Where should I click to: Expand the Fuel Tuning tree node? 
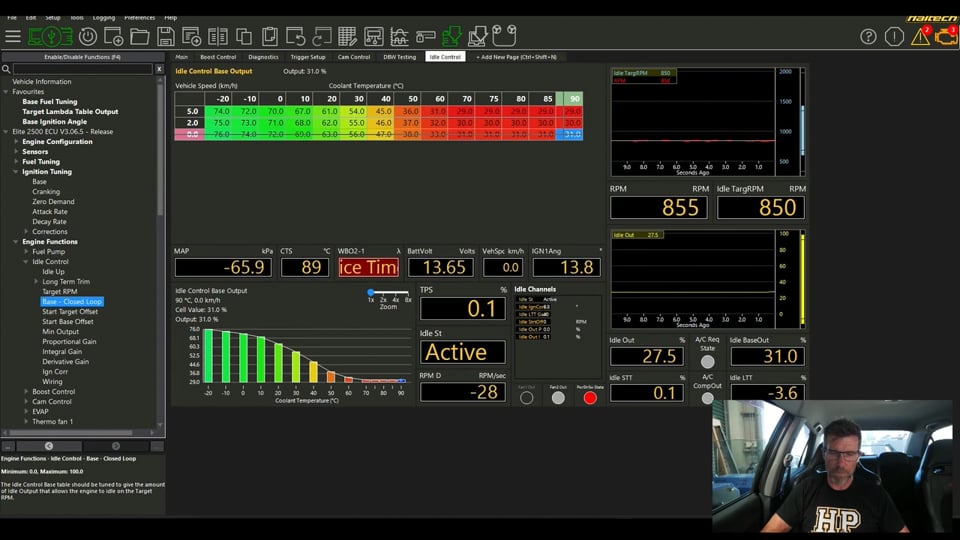[x=16, y=162]
